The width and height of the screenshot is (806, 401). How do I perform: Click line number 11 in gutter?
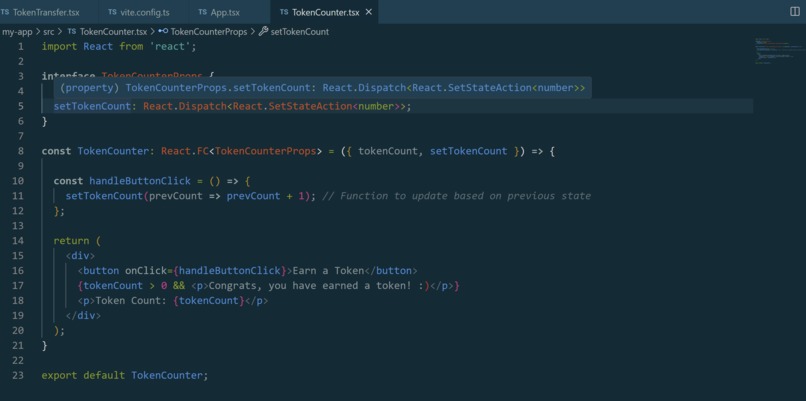pyautogui.click(x=17, y=196)
